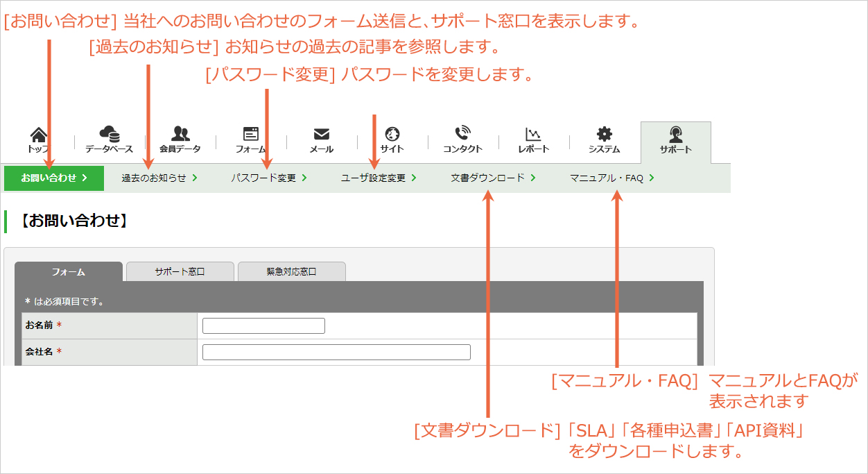The image size is (868, 474).
Task: Open the お問い合わせ submenu item
Action: tap(54, 178)
